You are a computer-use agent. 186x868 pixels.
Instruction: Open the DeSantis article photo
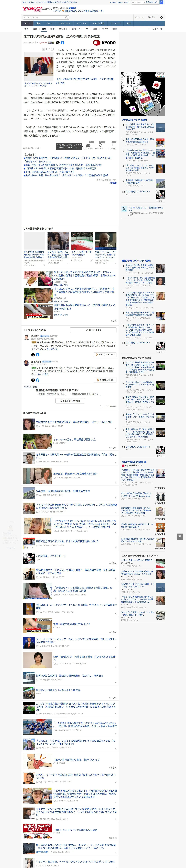[x=39, y=66]
